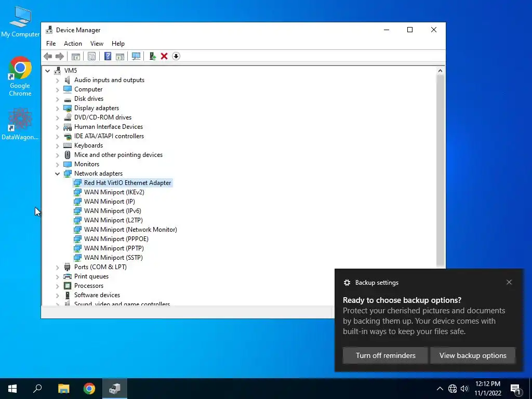Image resolution: width=532 pixels, height=399 pixels.
Task: Select the Keyboards category label
Action: 88,145
